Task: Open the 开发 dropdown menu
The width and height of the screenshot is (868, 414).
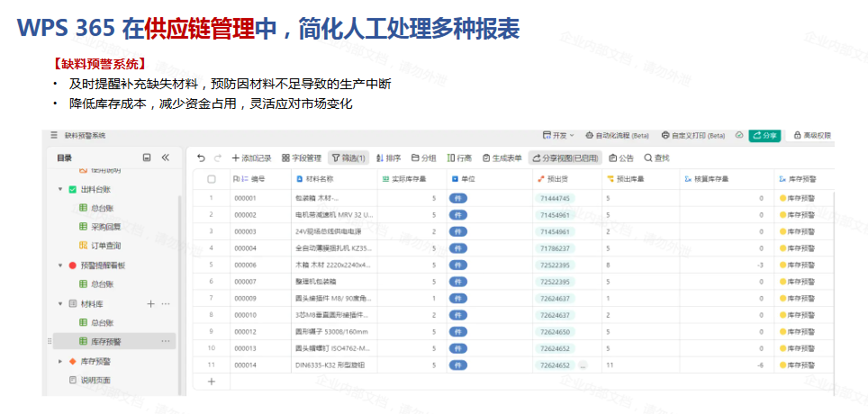Action: (558, 135)
